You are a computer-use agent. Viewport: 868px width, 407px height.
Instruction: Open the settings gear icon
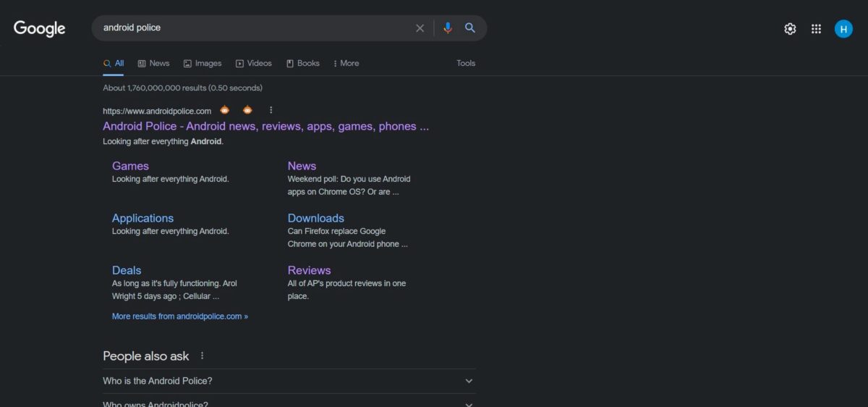pyautogui.click(x=790, y=29)
